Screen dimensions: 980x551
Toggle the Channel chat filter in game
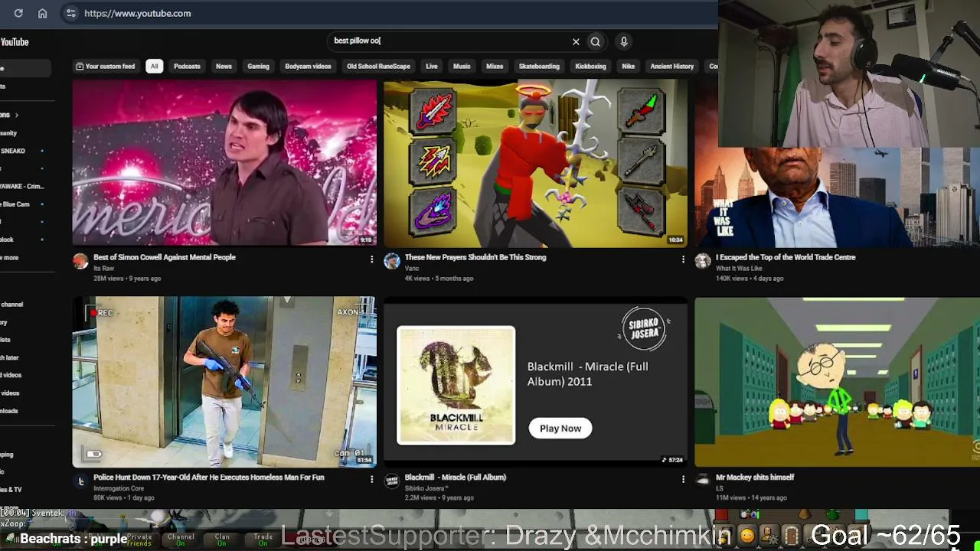point(181,540)
